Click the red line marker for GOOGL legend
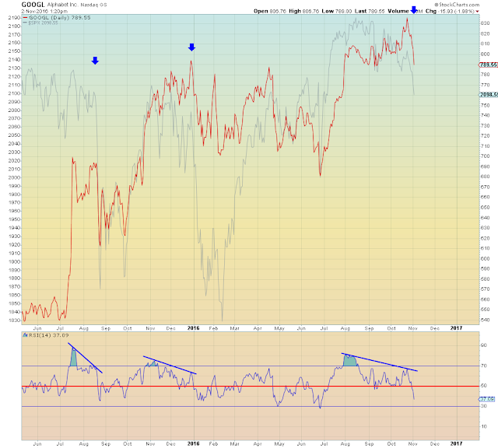 (x=25, y=18)
